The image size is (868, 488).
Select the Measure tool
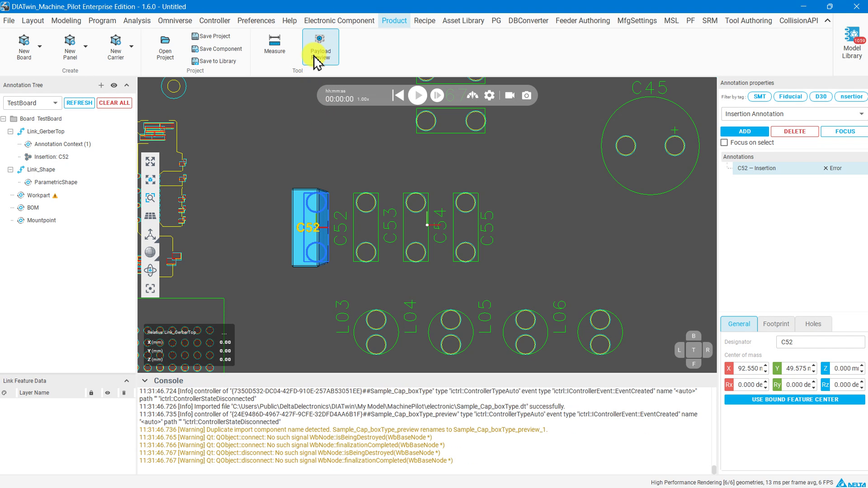274,44
